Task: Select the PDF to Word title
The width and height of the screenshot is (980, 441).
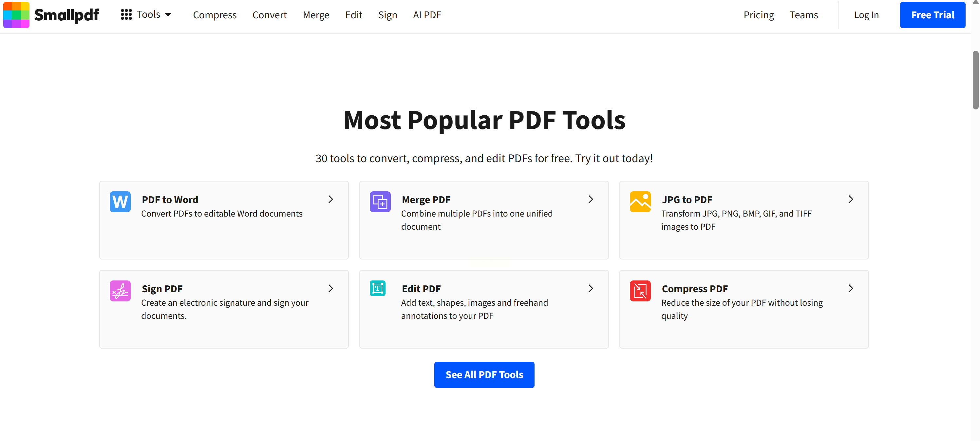Action: [170, 200]
